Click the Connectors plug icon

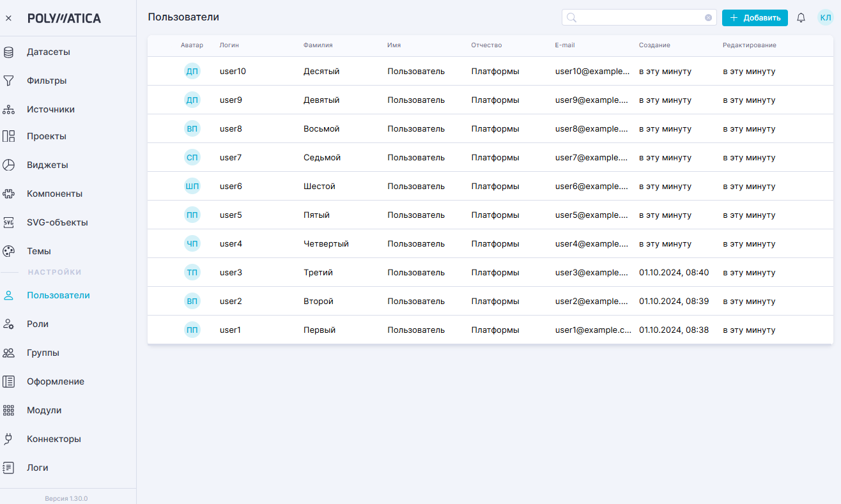9,439
